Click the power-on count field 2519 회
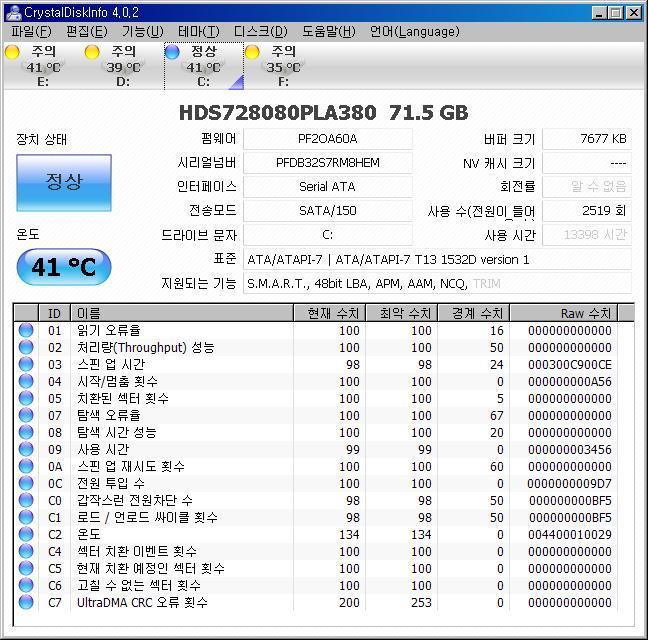This screenshot has height=640, width=648. [587, 211]
